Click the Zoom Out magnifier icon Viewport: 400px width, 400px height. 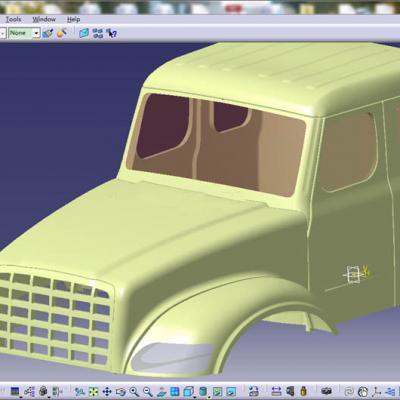148,392
